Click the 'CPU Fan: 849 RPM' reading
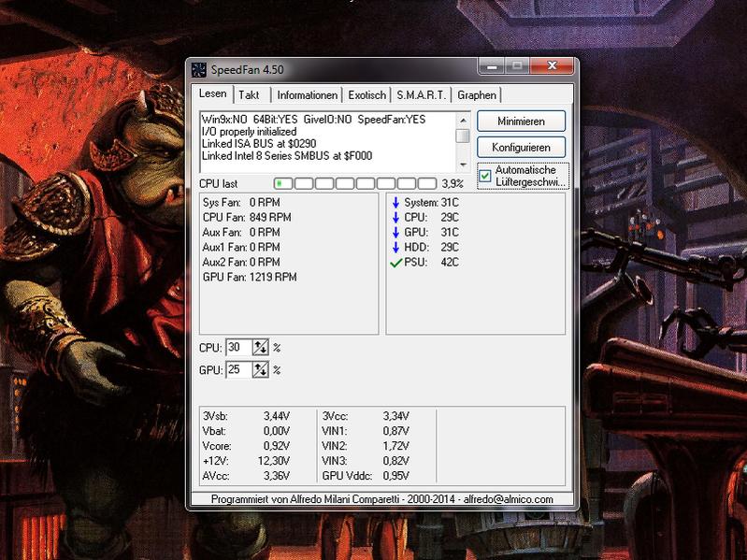 pyautogui.click(x=247, y=217)
